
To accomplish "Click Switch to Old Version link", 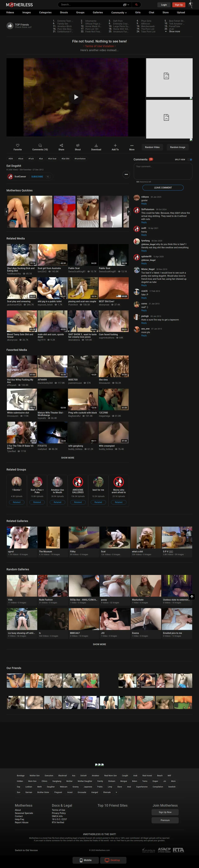I will (26, 850).
